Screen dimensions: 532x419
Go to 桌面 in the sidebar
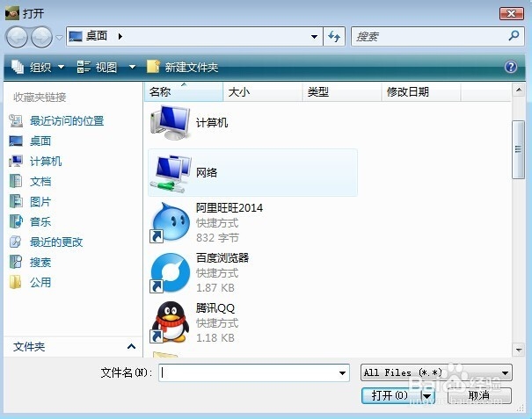[x=40, y=141]
